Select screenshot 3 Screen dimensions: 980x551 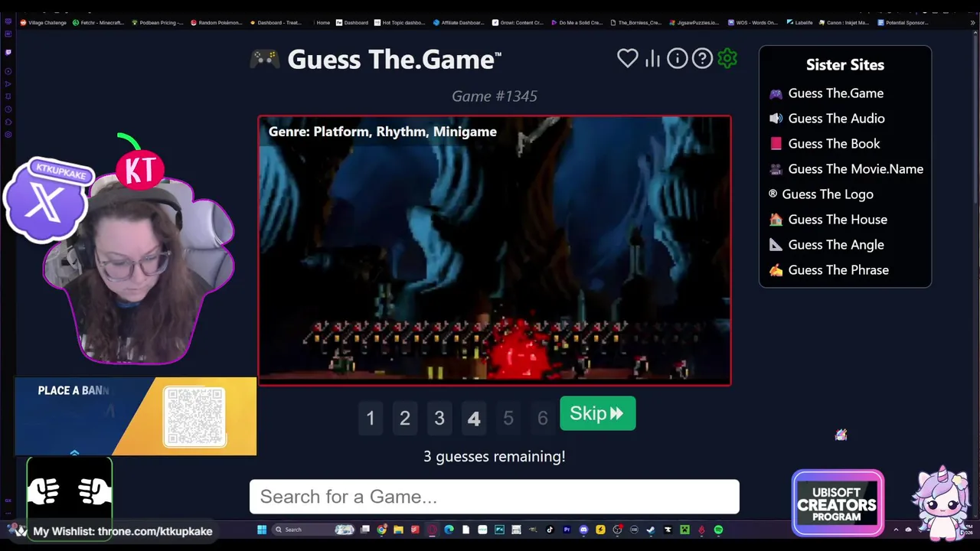click(439, 418)
